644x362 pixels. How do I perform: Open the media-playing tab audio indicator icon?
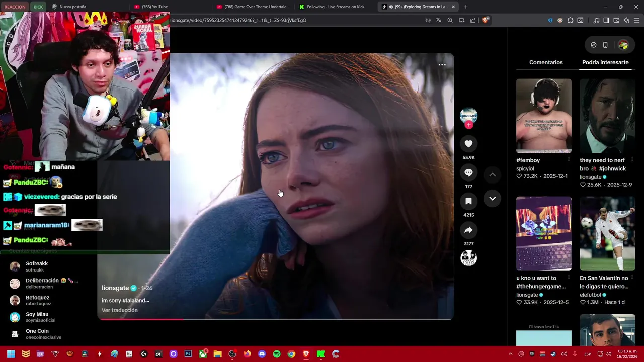[391, 7]
